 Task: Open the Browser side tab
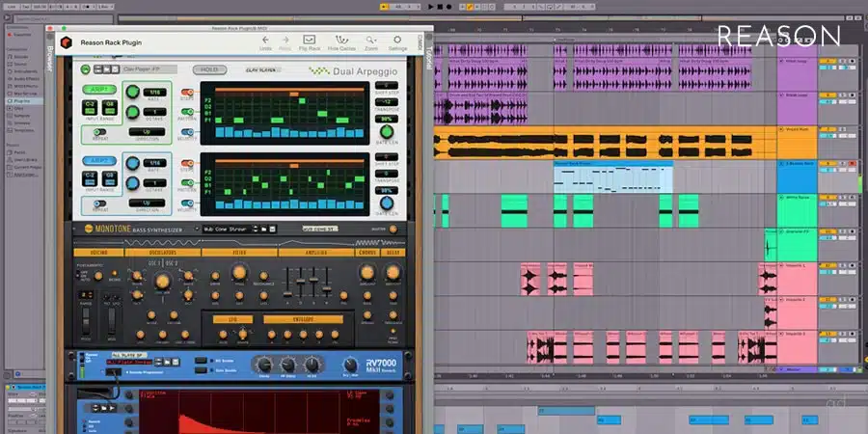point(50,58)
